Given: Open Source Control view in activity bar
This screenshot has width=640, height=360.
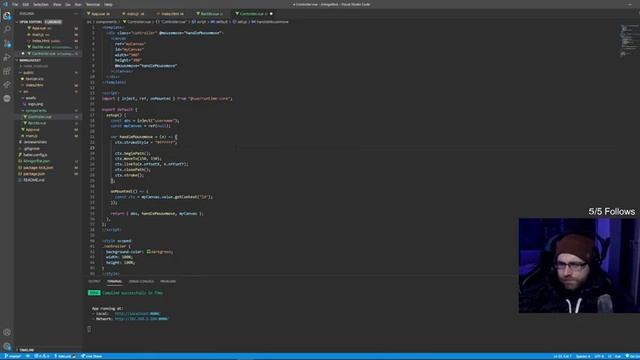Looking at the screenshot, I should pos(7,43).
